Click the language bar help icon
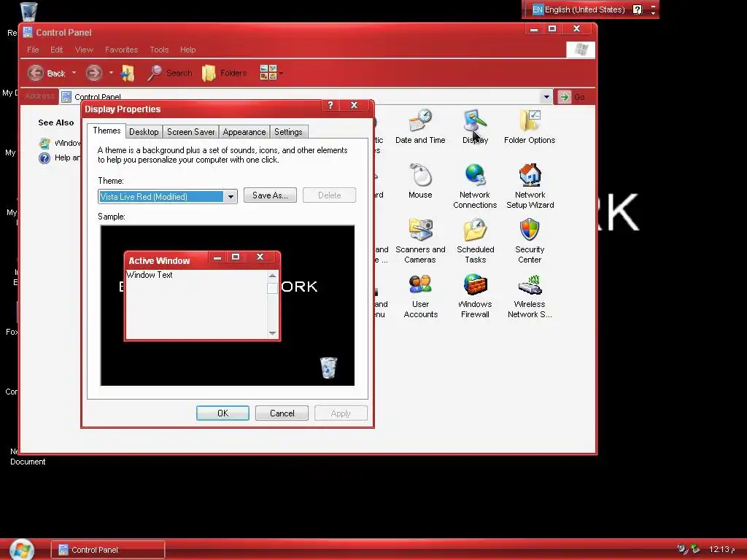The width and height of the screenshot is (747, 560). (x=637, y=9)
